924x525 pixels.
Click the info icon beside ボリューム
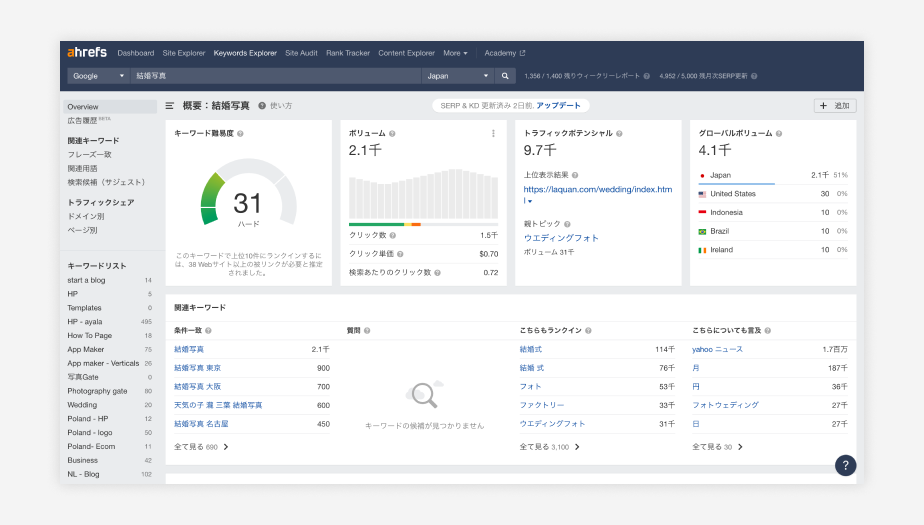pos(392,134)
